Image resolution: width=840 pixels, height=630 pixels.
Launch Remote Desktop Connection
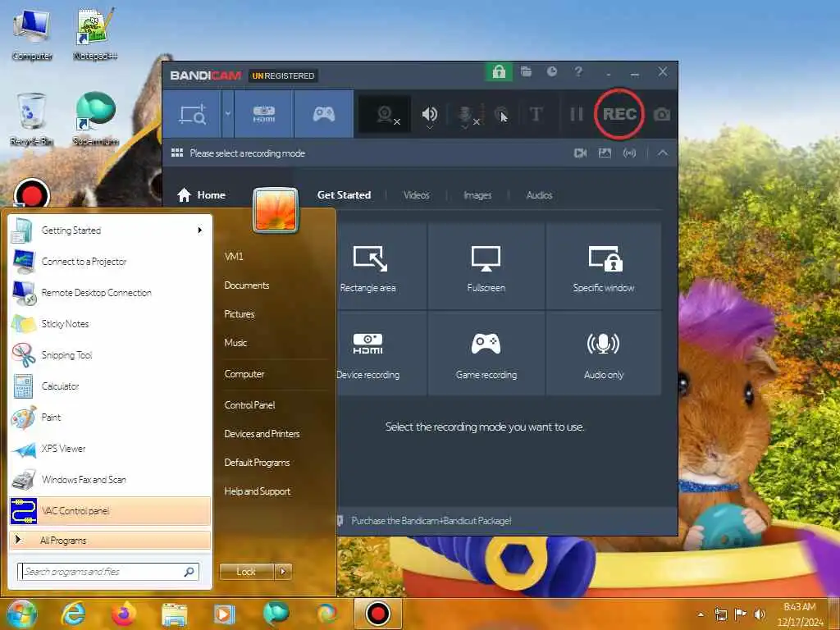pos(110,293)
